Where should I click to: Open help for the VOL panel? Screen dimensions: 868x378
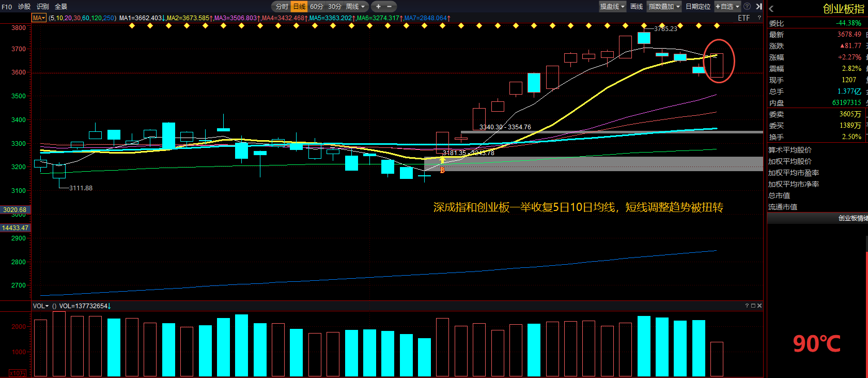coord(747,306)
